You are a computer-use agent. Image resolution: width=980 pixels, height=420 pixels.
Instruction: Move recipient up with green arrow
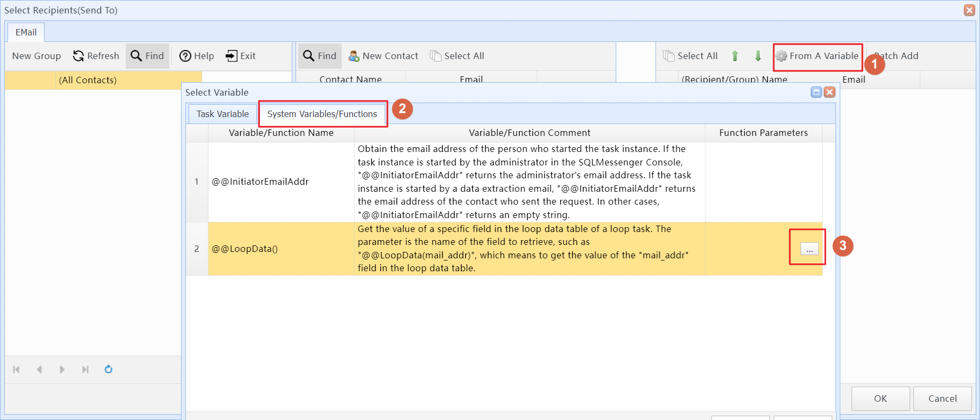click(x=735, y=56)
